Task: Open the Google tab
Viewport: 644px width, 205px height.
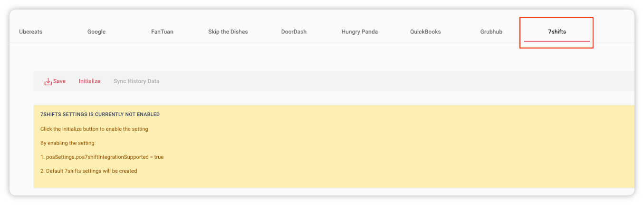Action: (x=96, y=32)
